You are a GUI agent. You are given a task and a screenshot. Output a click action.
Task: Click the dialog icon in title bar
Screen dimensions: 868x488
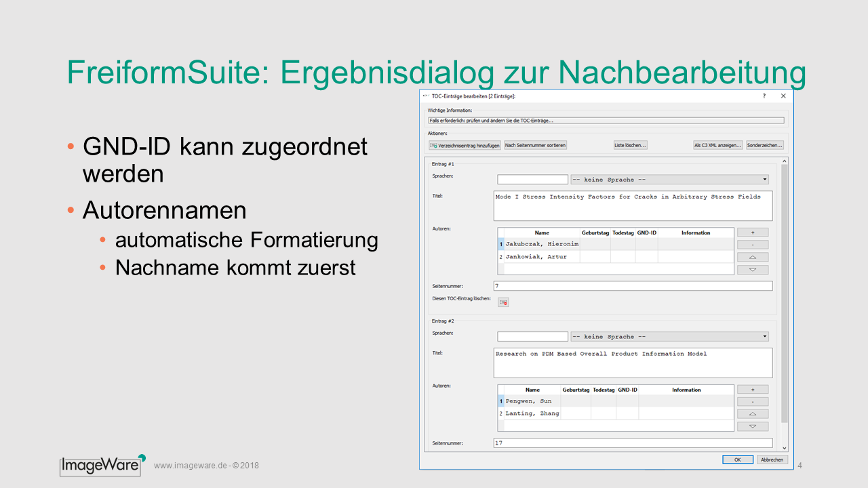click(x=425, y=96)
